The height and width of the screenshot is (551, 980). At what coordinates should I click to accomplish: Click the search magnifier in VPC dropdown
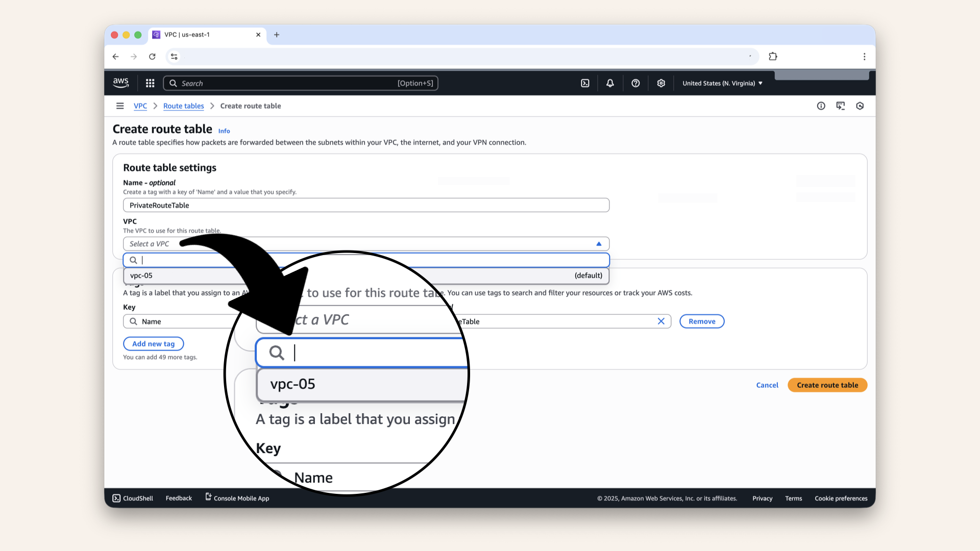[134, 260]
